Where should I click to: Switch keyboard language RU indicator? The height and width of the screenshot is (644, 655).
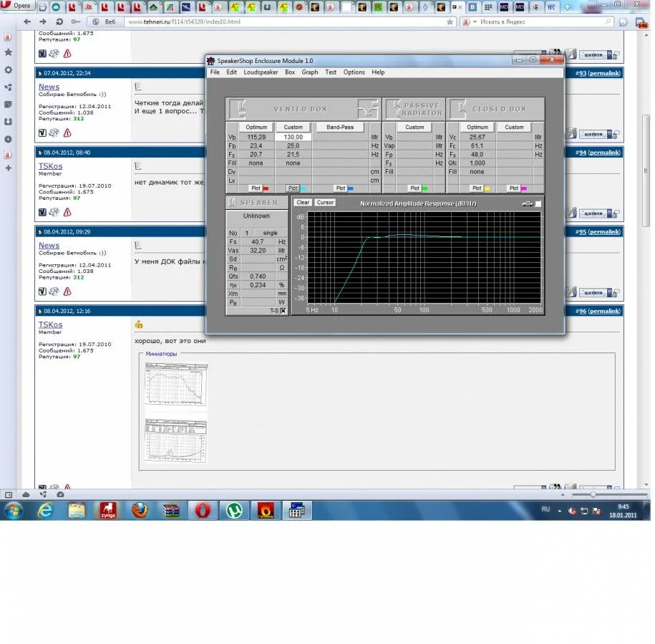(x=545, y=509)
